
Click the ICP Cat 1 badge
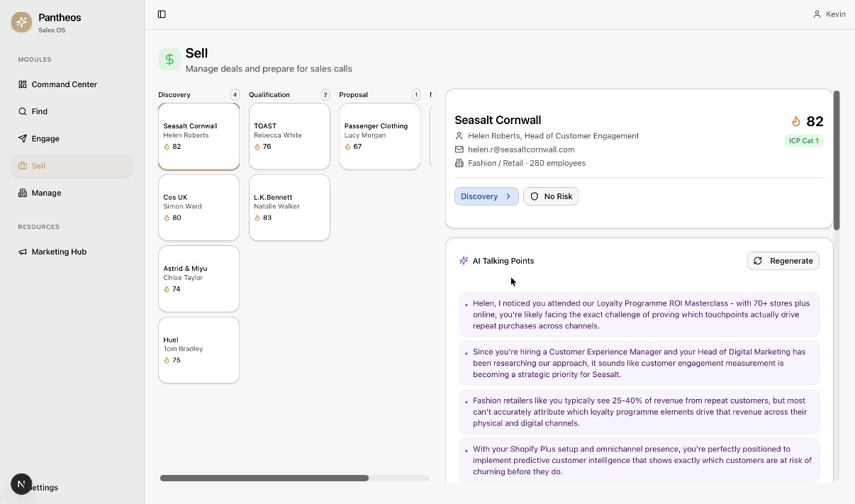(x=803, y=141)
